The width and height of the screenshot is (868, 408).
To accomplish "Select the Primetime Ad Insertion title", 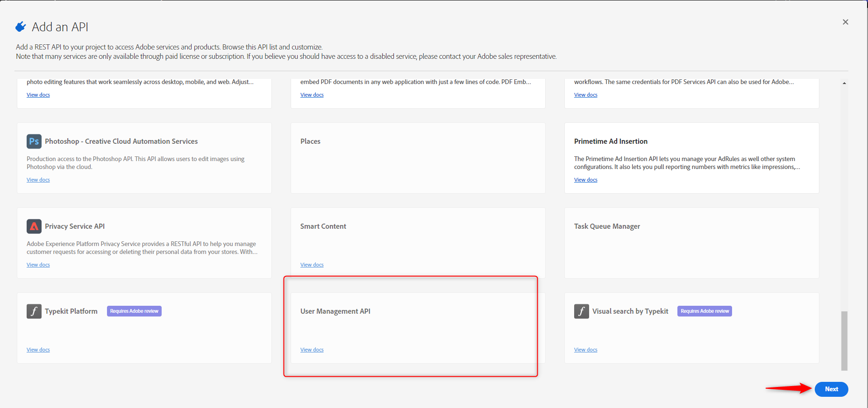I will [611, 141].
